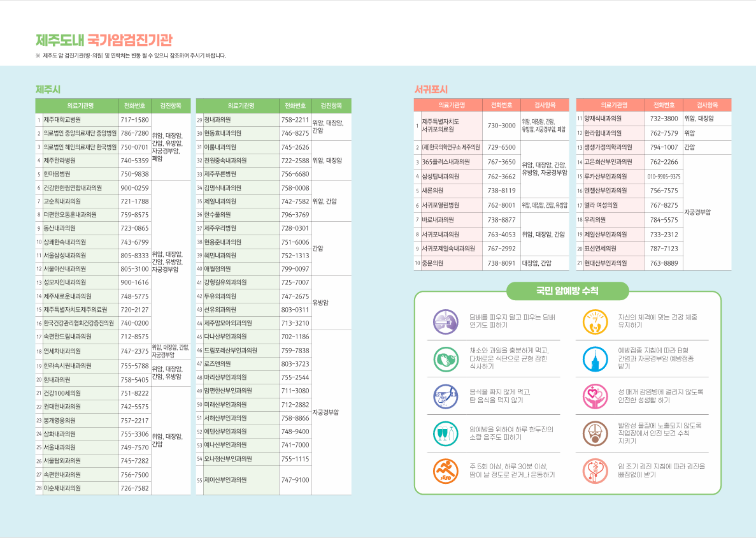Viewport: 756px width, 538px height.
Task: Click the 제주도내 국가암검진기관 page title
Action: [x=104, y=41]
